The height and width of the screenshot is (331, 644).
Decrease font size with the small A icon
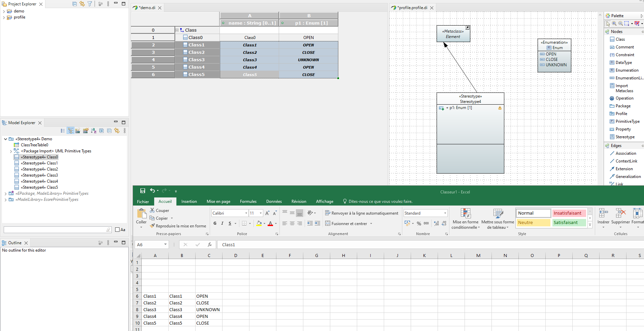coord(275,213)
